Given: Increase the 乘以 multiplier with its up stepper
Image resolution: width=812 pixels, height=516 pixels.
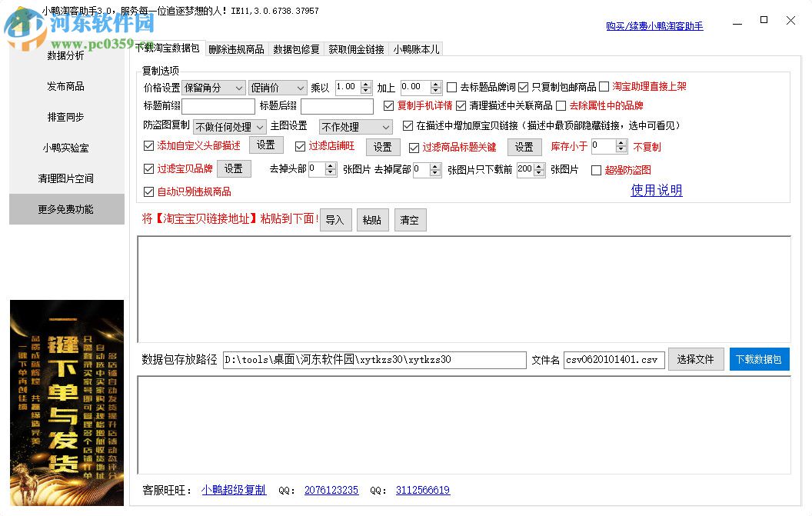Looking at the screenshot, I should [x=364, y=83].
